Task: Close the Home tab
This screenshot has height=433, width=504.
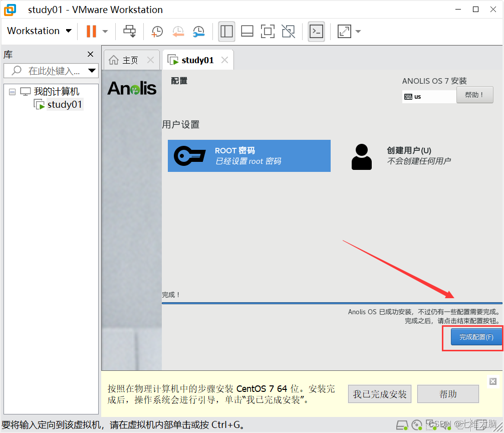Action: (150, 60)
